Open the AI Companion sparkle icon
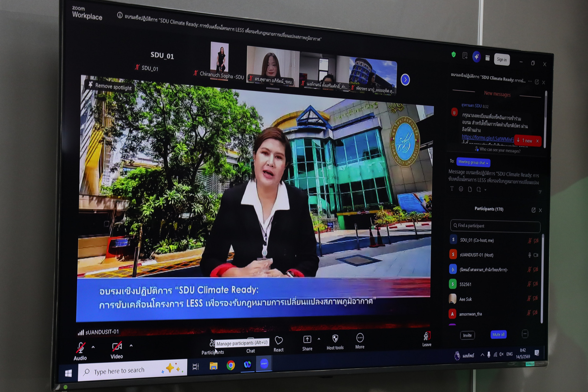The width and height of the screenshot is (588, 392). tap(477, 57)
